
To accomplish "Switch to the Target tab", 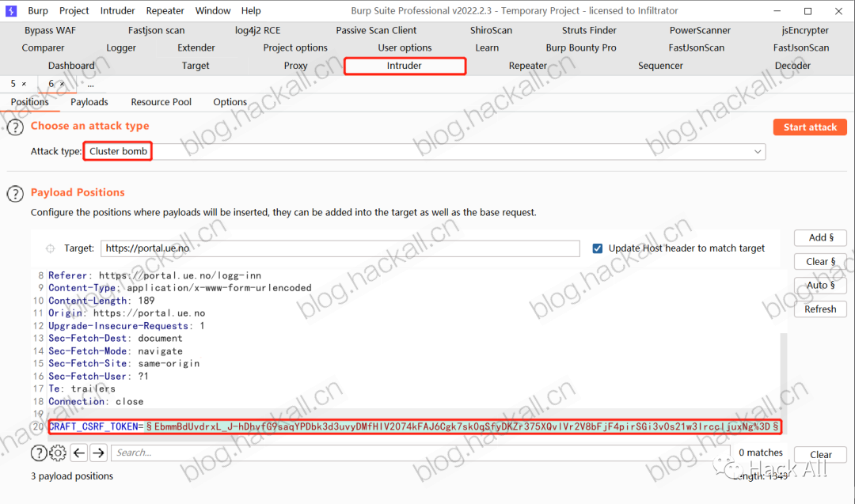I will tap(196, 66).
